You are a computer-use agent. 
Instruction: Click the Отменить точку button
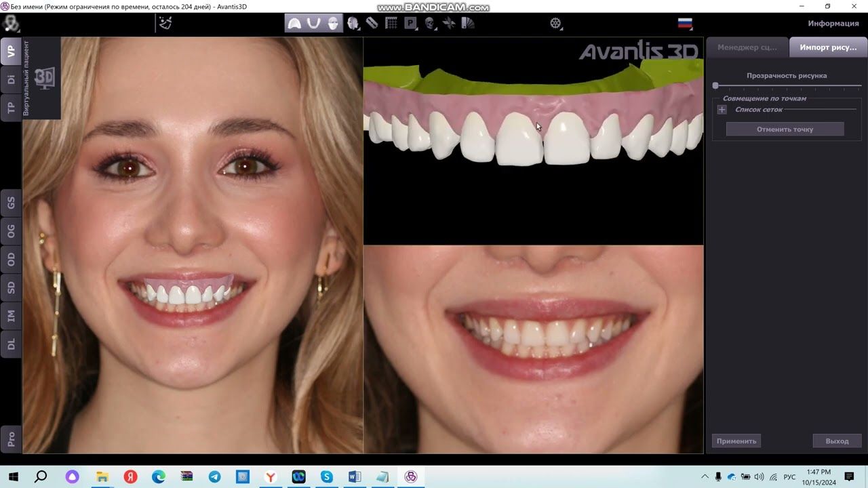pos(785,129)
